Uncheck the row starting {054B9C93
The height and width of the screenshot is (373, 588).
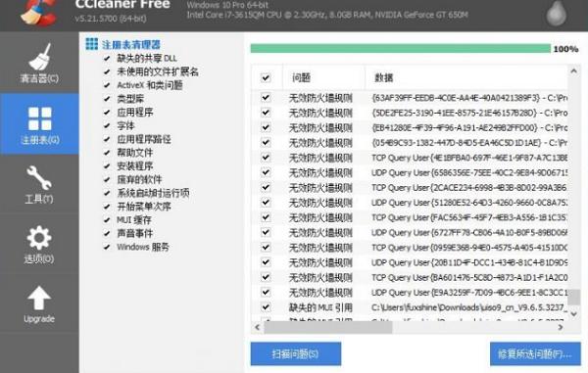(x=266, y=143)
